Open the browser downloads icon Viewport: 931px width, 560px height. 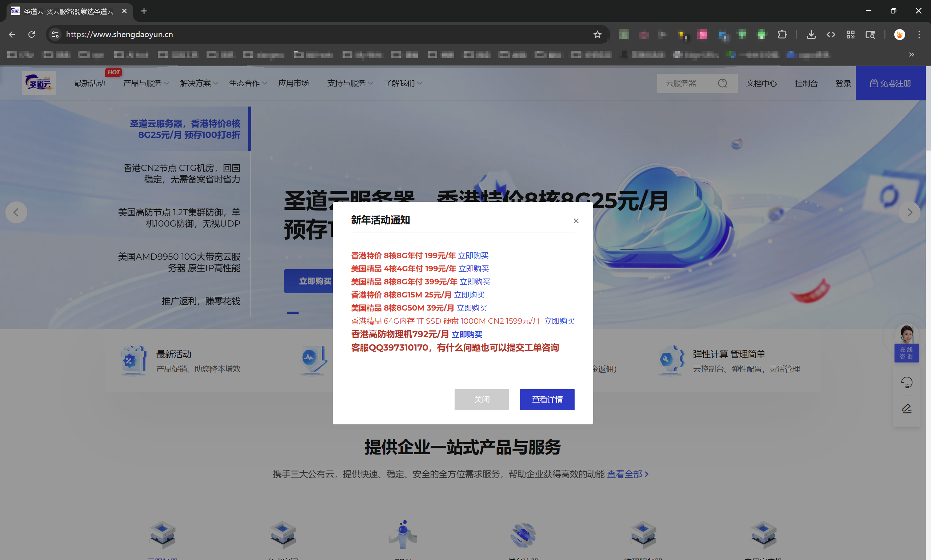click(811, 35)
